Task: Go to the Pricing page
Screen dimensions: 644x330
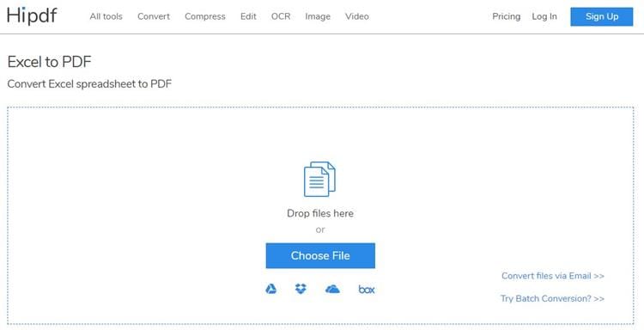Action: (506, 16)
